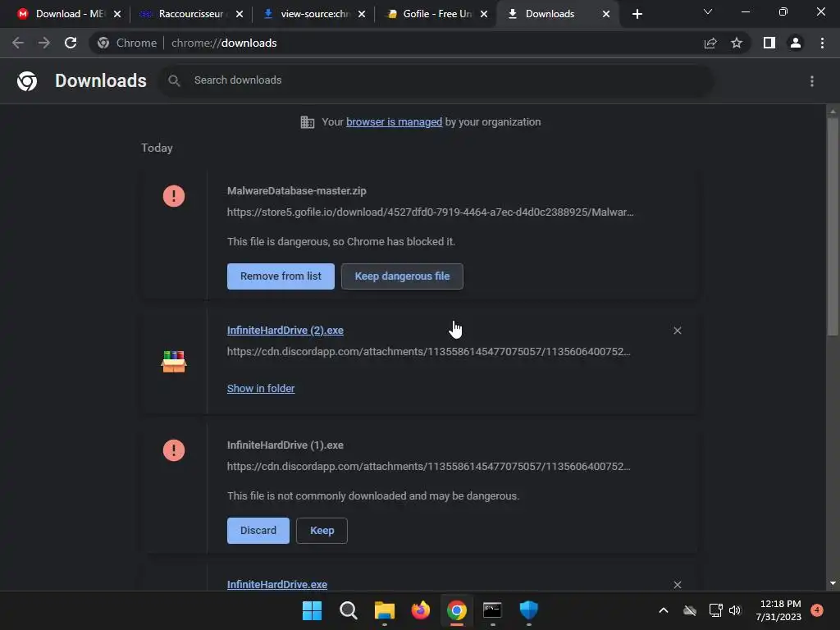Remove InfiniteHardDrive (2).exe entry with X

pos(677,331)
